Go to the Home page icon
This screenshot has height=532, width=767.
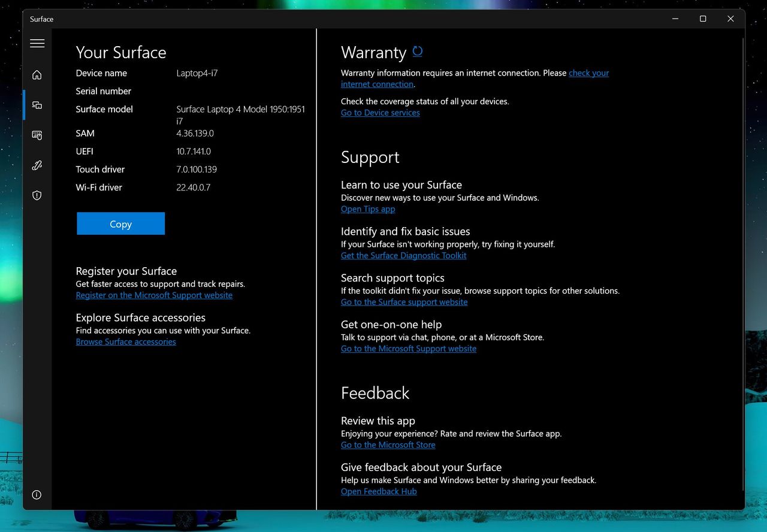(37, 75)
